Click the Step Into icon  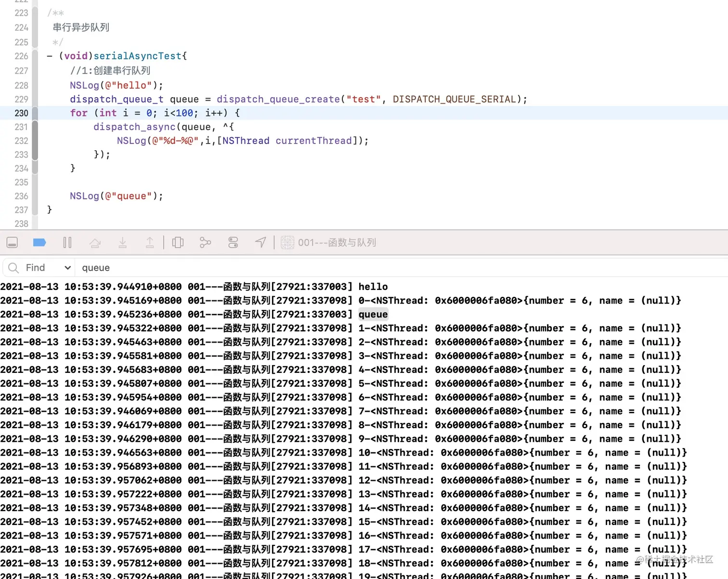[122, 242]
